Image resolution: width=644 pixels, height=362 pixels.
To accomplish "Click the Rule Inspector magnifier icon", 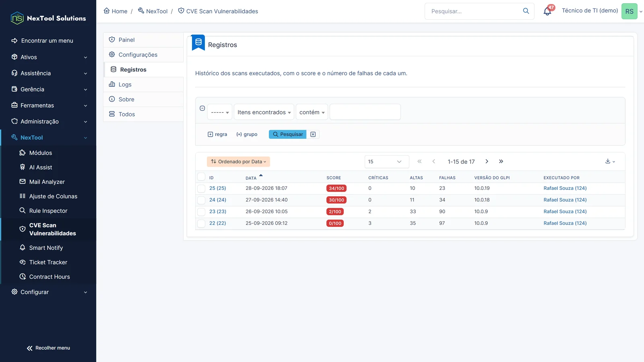I will point(23,211).
